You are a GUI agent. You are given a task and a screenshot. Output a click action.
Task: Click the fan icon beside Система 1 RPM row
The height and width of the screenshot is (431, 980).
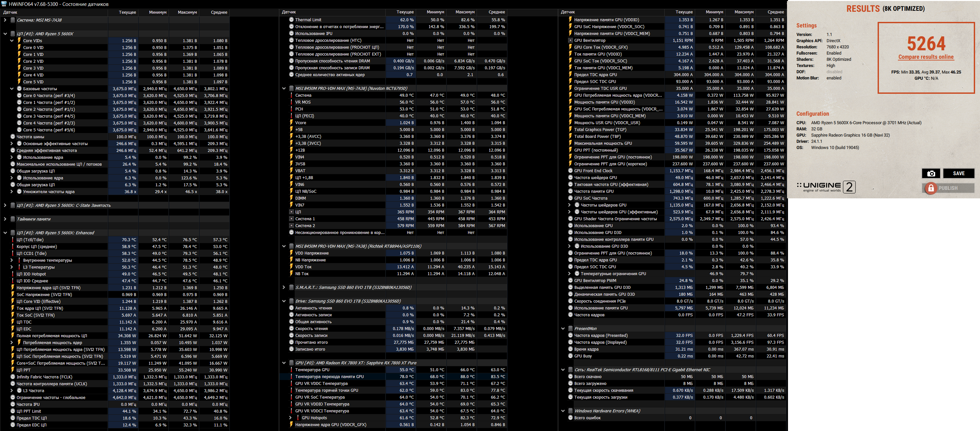point(291,219)
